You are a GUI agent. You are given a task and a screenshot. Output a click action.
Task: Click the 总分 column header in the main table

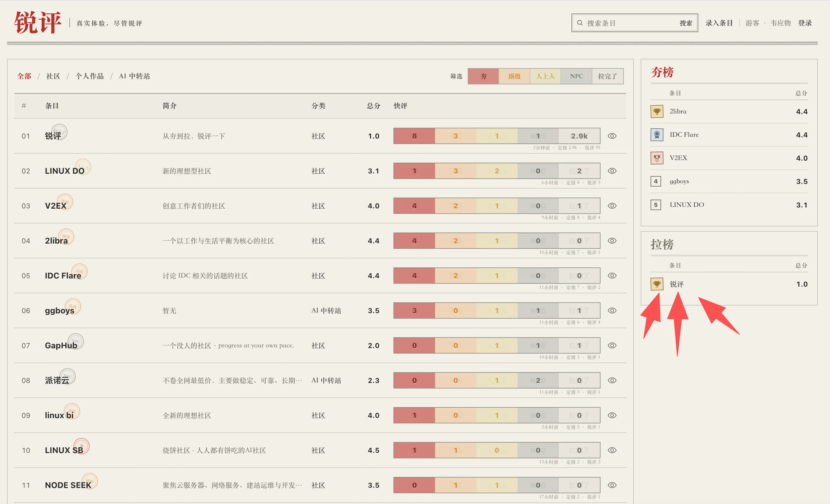pyautogui.click(x=373, y=106)
